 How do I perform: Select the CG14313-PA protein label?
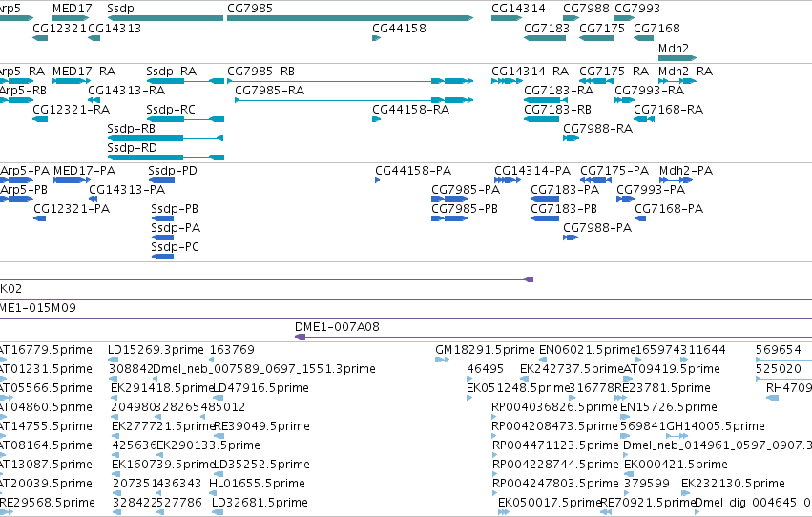pyautogui.click(x=127, y=190)
